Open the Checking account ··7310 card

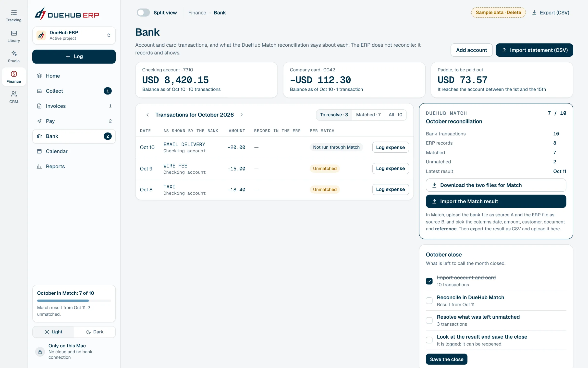point(206,80)
